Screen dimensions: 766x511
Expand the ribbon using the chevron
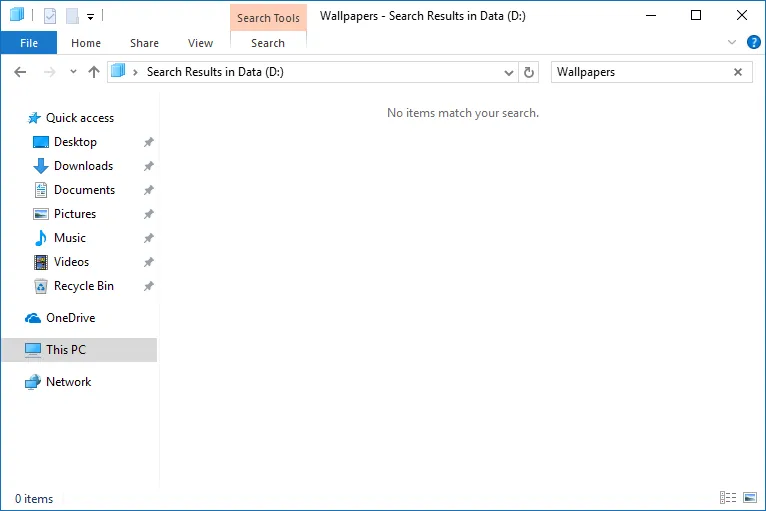pyautogui.click(x=731, y=42)
